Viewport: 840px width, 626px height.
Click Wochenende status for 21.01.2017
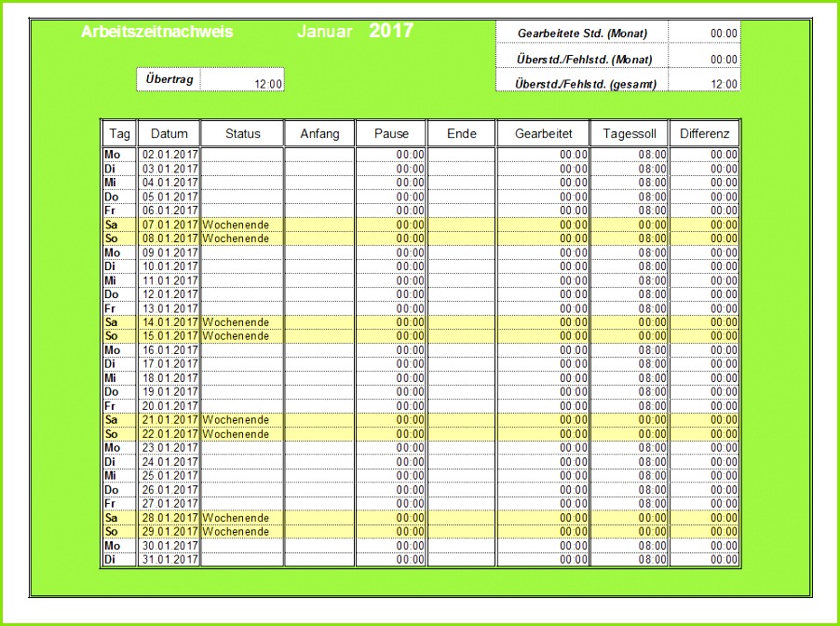(243, 419)
